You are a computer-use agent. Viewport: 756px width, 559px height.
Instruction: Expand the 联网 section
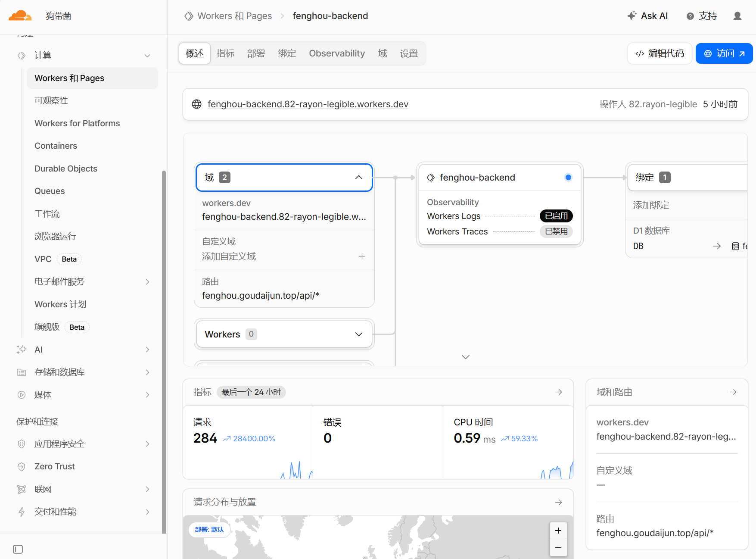[147, 489]
